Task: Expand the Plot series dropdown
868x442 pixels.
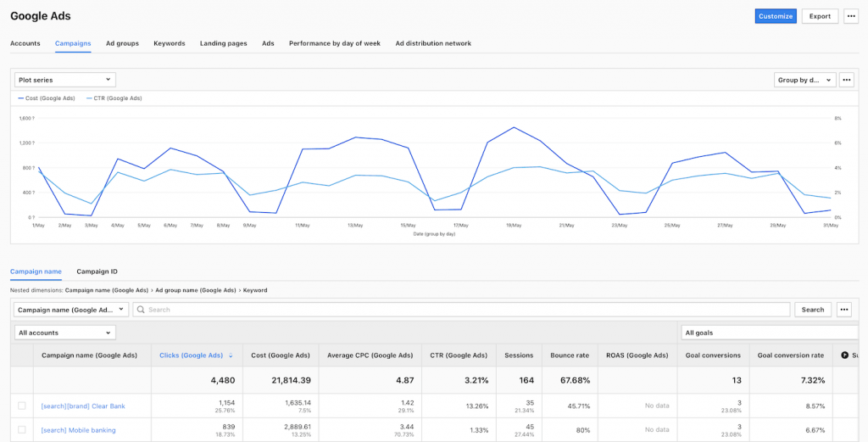Action: tap(65, 80)
